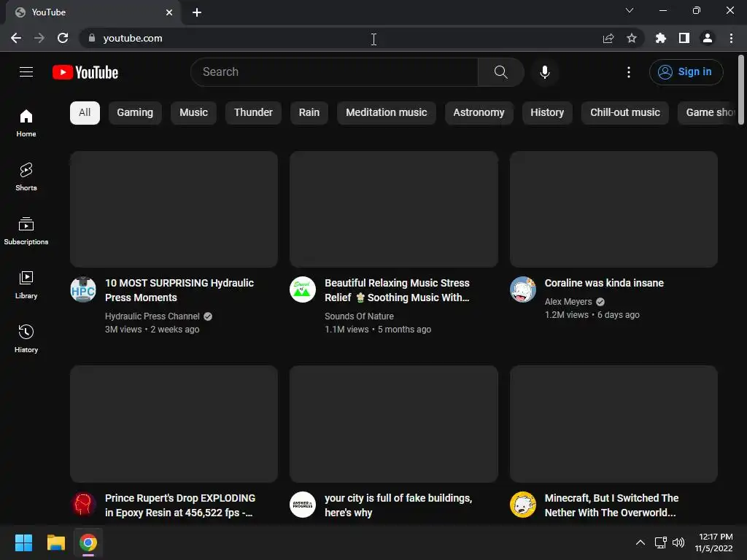Open Hydraulic Press Channel name link
The height and width of the screenshot is (560, 747).
152,316
